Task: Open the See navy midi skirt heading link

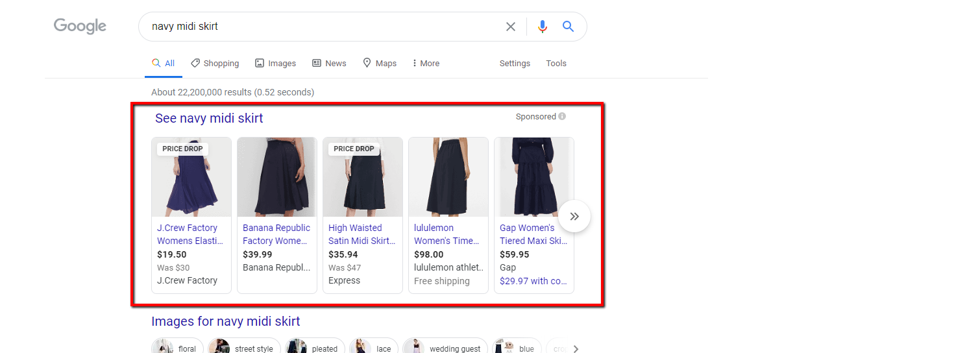Action: point(209,118)
